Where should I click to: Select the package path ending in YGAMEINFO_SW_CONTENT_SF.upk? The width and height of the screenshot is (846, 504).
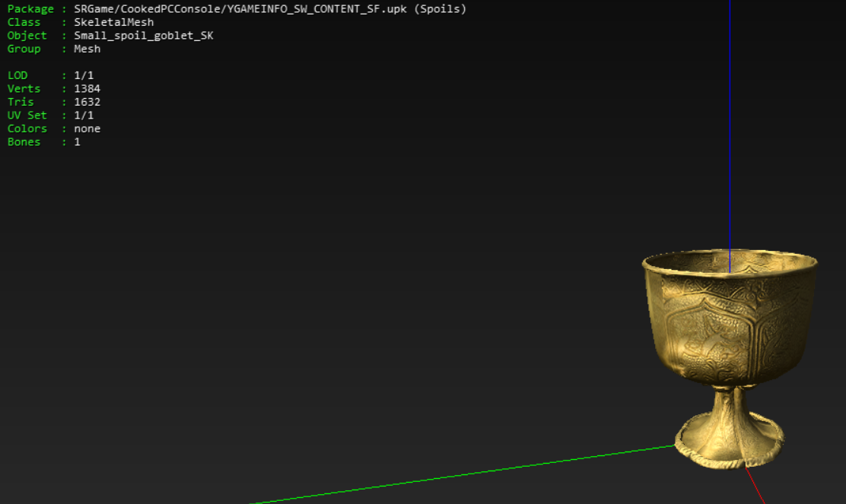(x=240, y=9)
